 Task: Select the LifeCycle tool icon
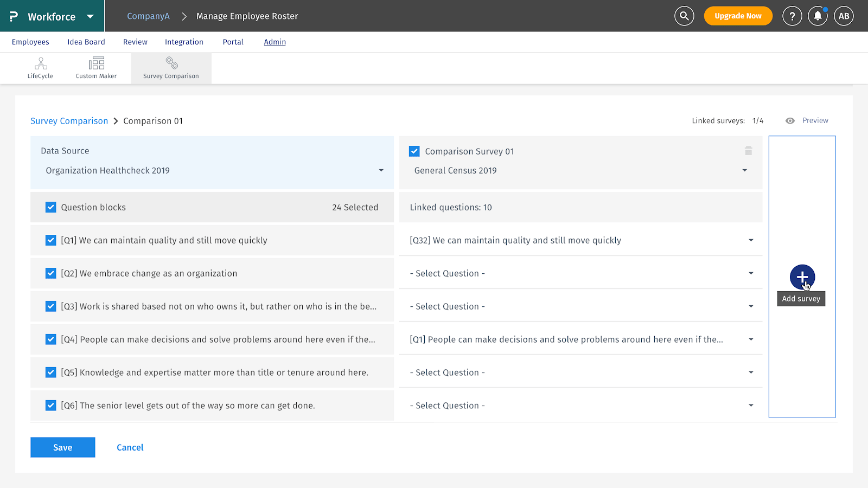point(41,68)
